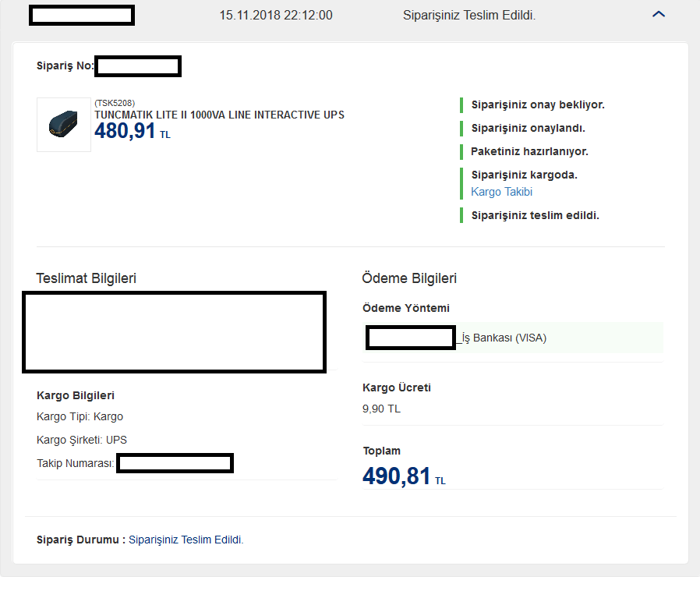This screenshot has height=591, width=700.
Task: Click the green Siparişiniz kargoda status marker
Action: coord(461,182)
